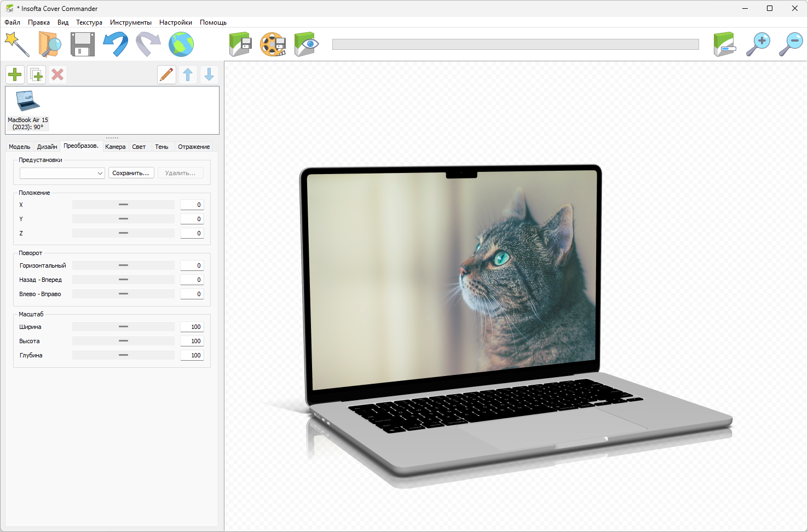Open the Вид menu
This screenshot has width=808, height=532.
63,22
